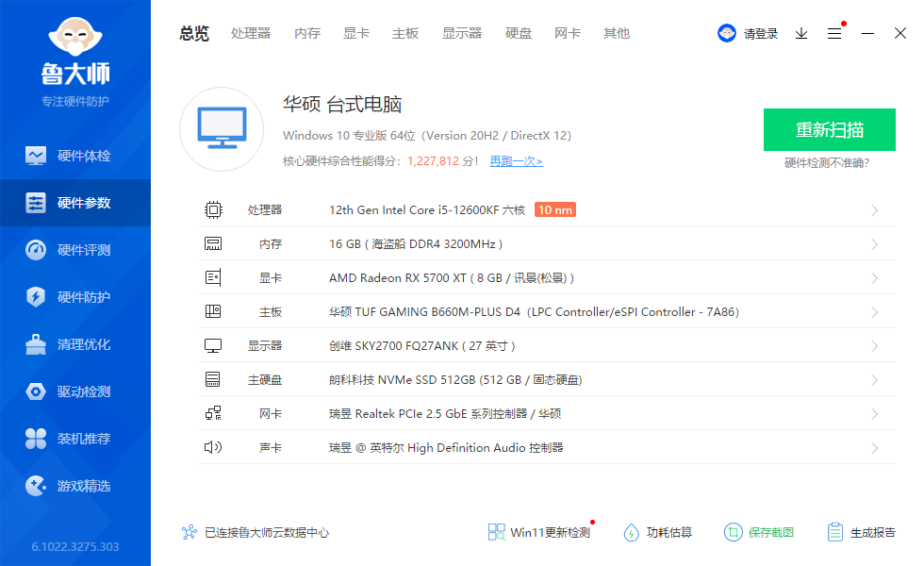Open 功耗估算 power estimate

658,532
